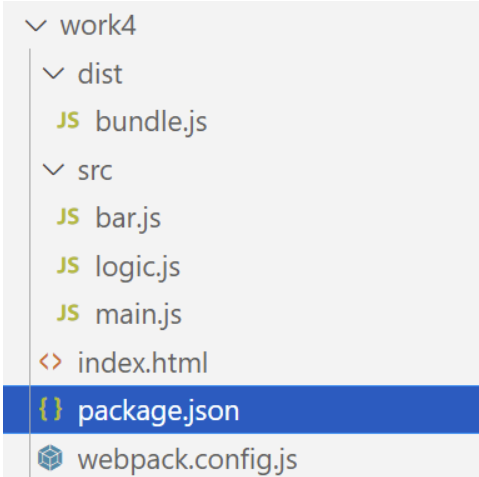The width and height of the screenshot is (479, 477).
Task: Open index.html from the tree
Action: 143,362
